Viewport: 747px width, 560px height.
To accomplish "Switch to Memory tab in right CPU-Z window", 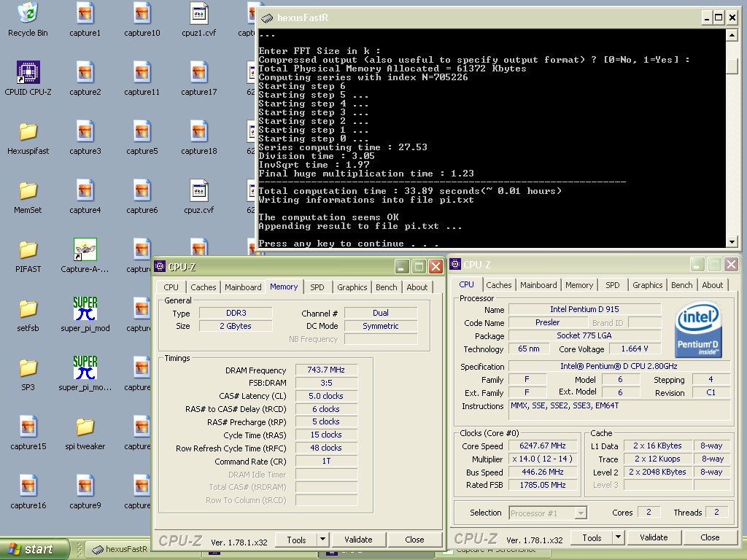I will pyautogui.click(x=578, y=285).
